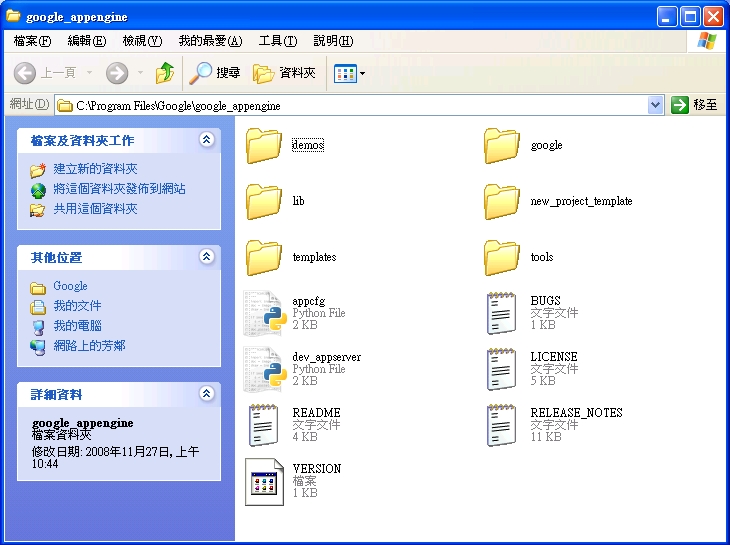
Task: Click the 移至 Go button
Action: (x=694, y=105)
